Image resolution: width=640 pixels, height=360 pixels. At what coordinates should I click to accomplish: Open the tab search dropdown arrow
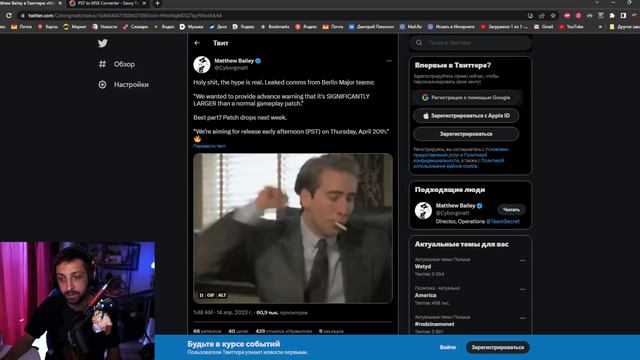tap(597, 3)
